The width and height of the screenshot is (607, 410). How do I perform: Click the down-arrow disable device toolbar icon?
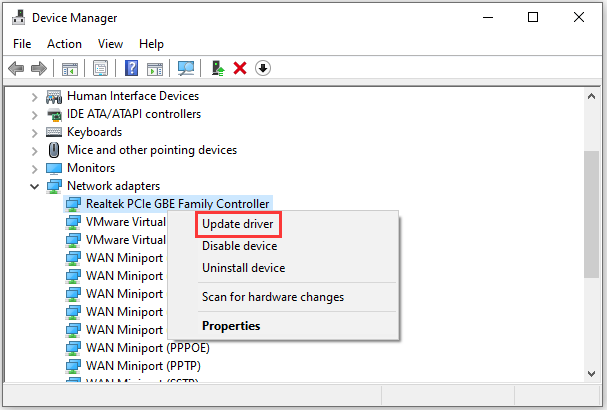point(263,68)
